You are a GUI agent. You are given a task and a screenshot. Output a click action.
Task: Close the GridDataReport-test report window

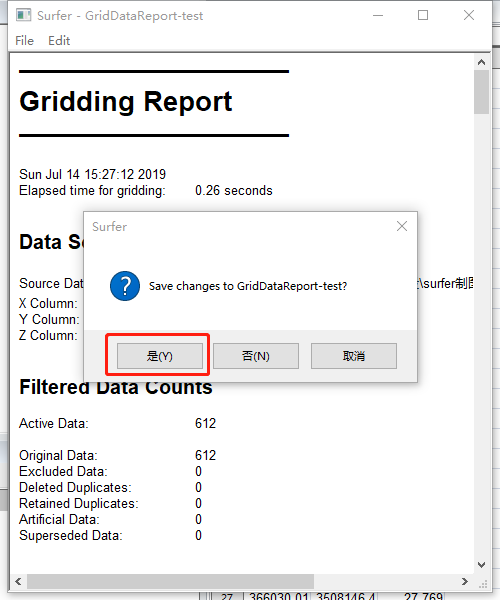coord(469,15)
